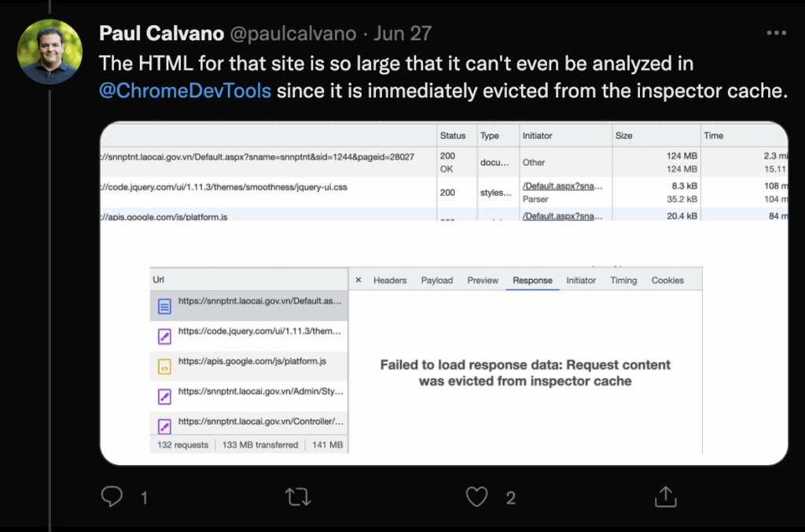
Task: Close the request detail panel with the X
Action: [x=358, y=280]
